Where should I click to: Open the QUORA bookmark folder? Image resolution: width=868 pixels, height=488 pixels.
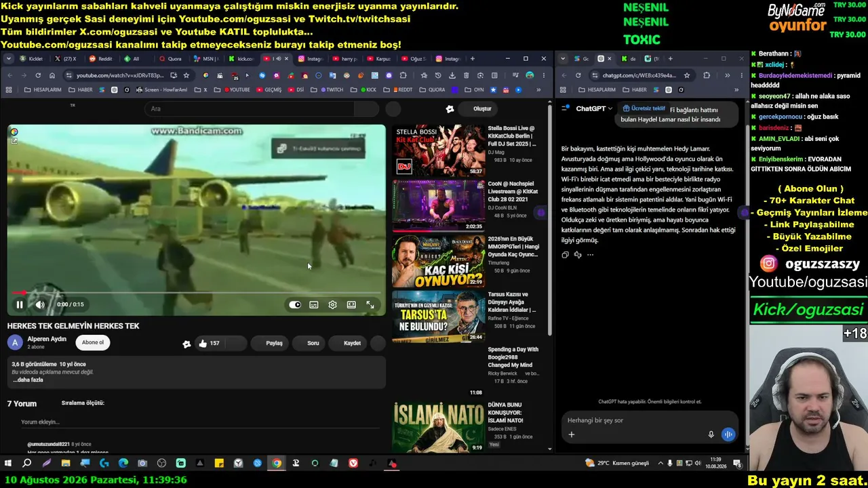[x=433, y=89]
